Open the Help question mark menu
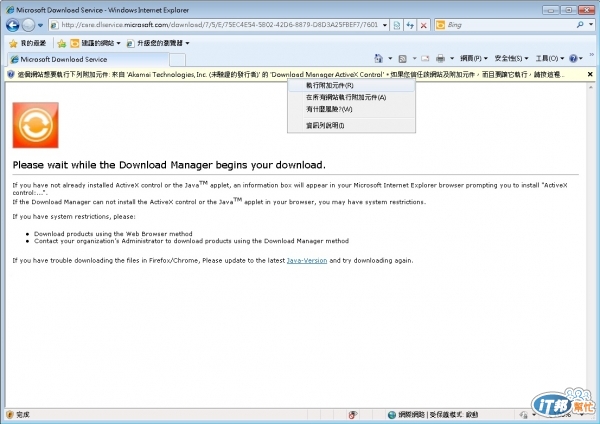This screenshot has height=424, width=600. (576, 59)
